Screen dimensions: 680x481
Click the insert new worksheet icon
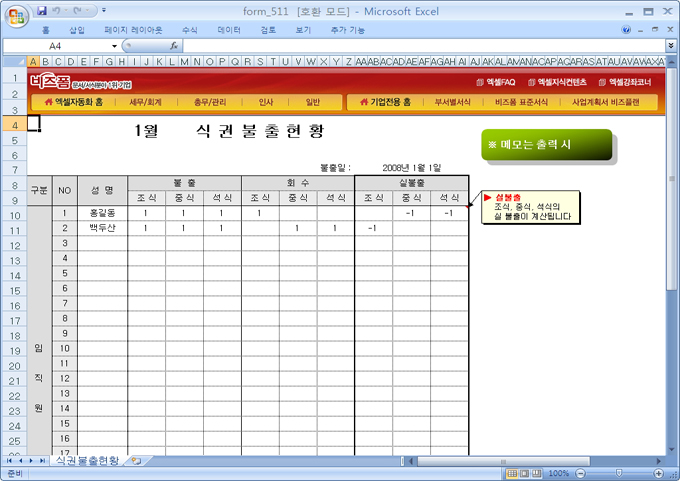click(135, 461)
